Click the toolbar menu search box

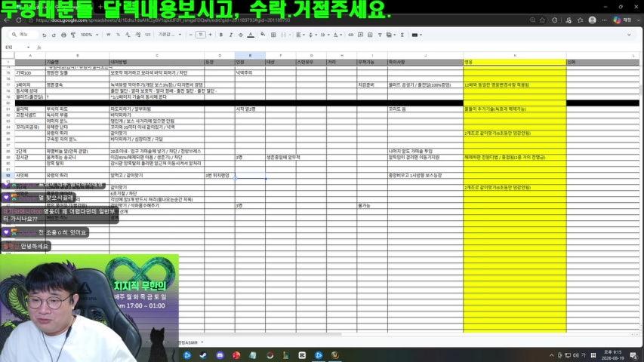point(24,35)
